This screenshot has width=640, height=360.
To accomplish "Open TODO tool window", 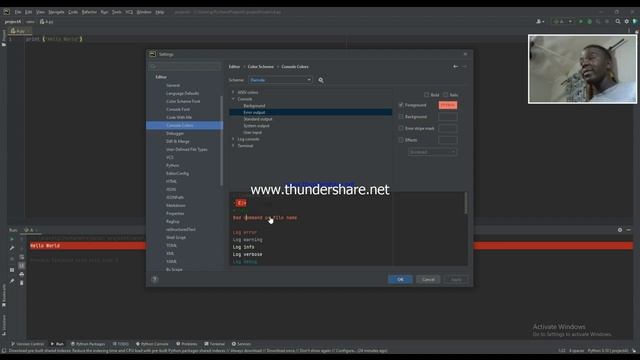I will tap(121, 344).
